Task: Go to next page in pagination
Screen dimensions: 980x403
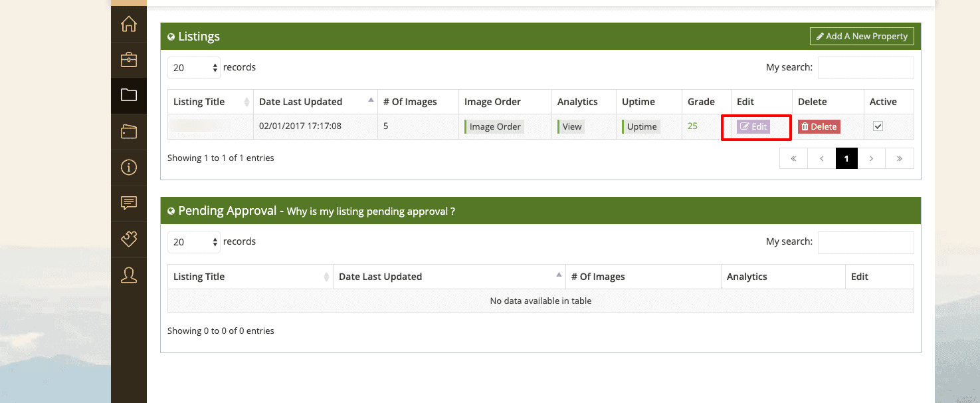Action: tap(871, 159)
